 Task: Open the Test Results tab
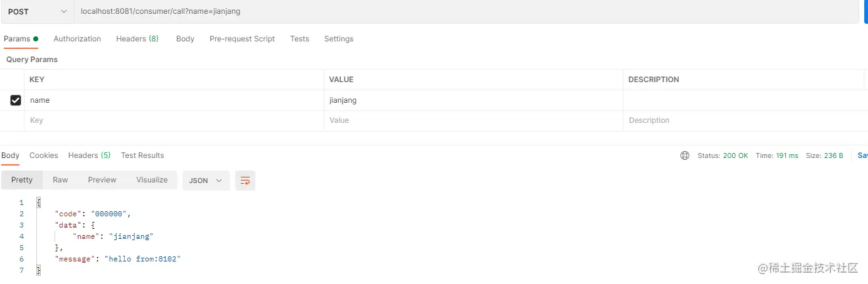(x=142, y=155)
